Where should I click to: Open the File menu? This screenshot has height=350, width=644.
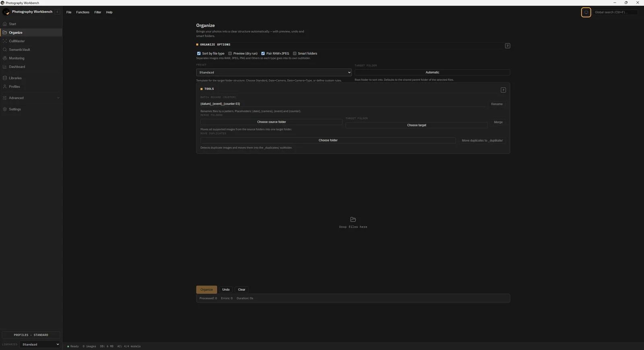pyautogui.click(x=69, y=12)
